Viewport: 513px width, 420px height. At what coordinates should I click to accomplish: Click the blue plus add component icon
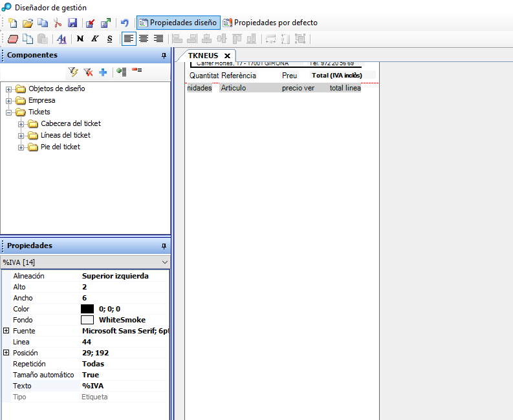[x=103, y=72]
